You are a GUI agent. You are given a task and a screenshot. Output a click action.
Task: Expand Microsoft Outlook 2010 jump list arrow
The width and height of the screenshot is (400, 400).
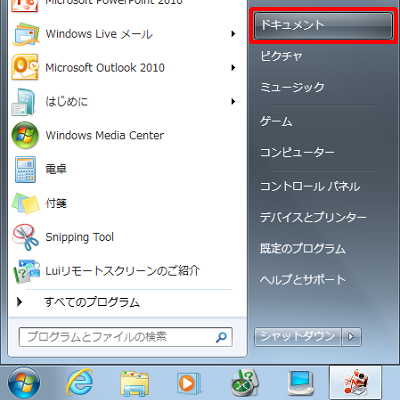233,68
